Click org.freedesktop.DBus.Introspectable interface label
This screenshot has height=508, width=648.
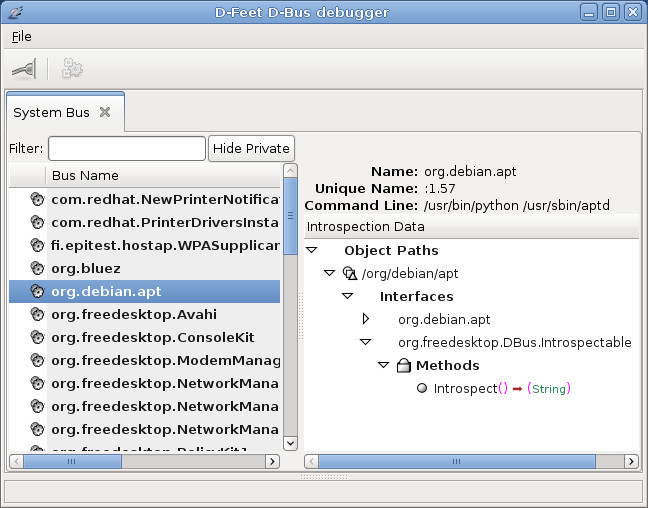515,343
